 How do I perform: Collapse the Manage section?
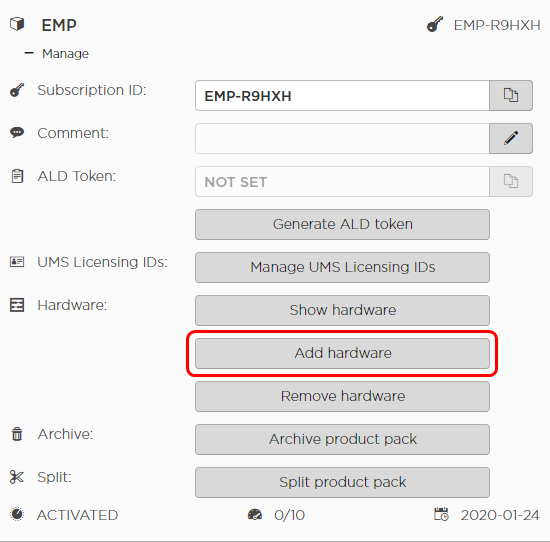pos(29,53)
